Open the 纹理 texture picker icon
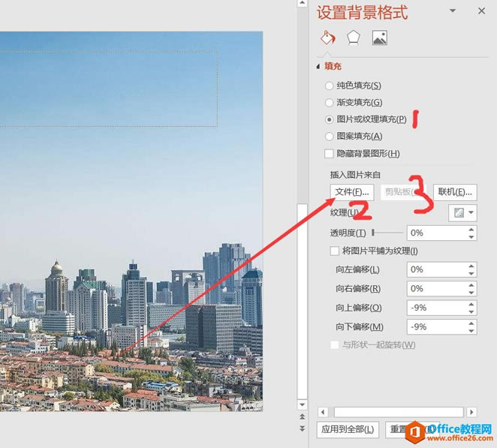 coord(459,212)
